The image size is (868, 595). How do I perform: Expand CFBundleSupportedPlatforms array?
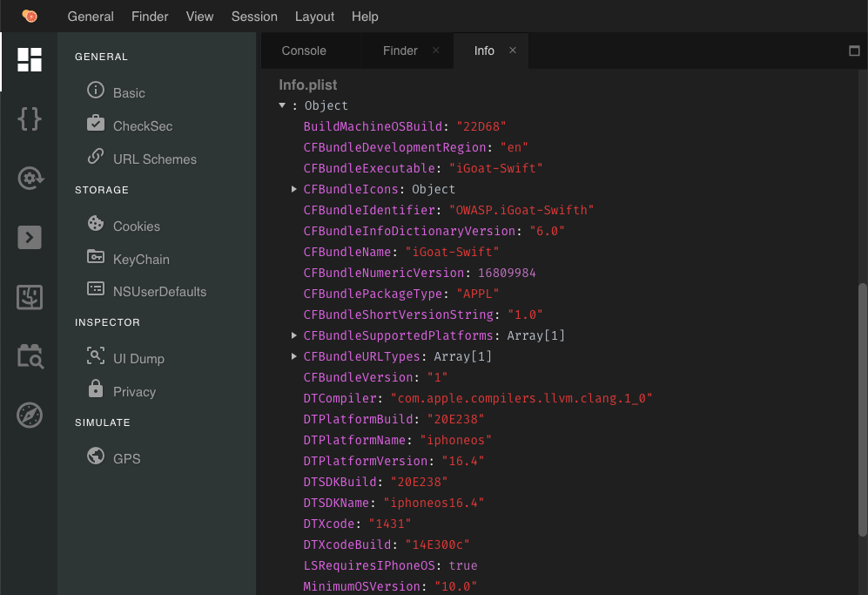[x=294, y=335]
